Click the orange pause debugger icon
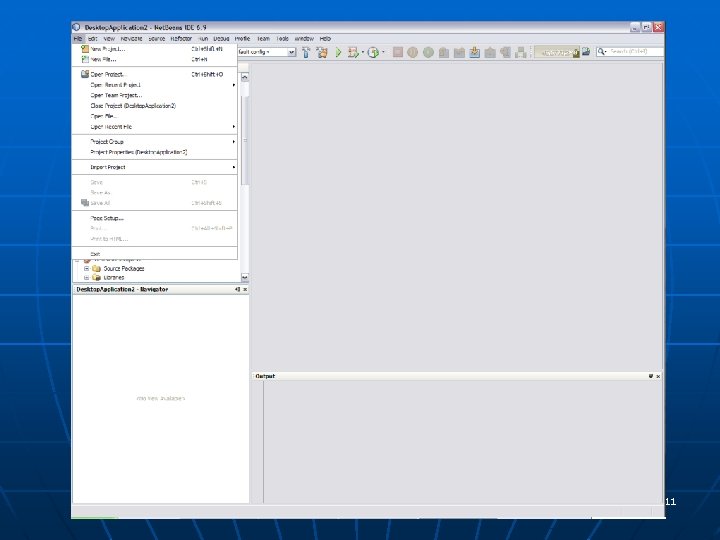Viewport: 720px width, 540px height. click(413, 52)
